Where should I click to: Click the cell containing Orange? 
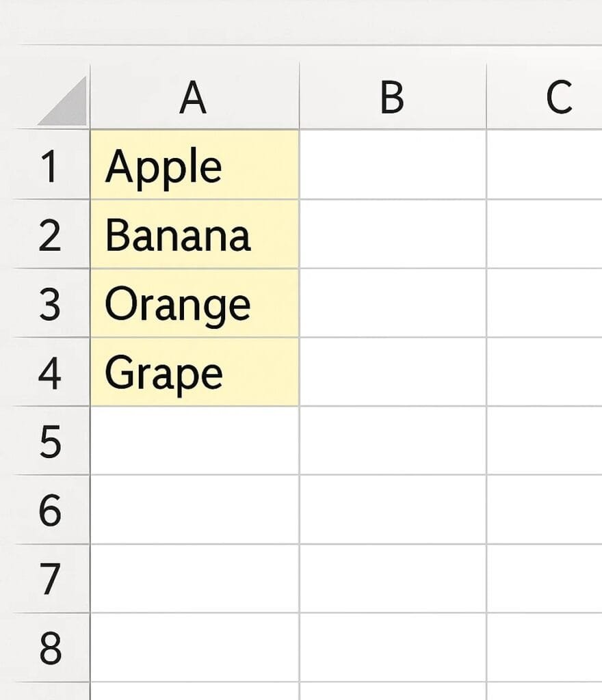(x=194, y=303)
